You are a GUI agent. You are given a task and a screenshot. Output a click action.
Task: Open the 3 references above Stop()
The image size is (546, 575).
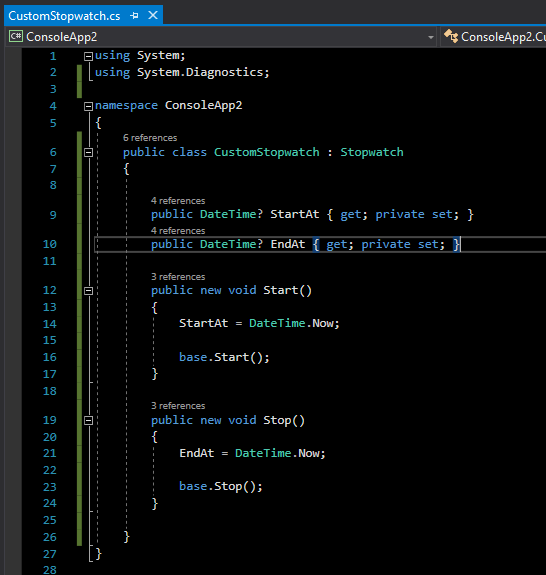(178, 406)
